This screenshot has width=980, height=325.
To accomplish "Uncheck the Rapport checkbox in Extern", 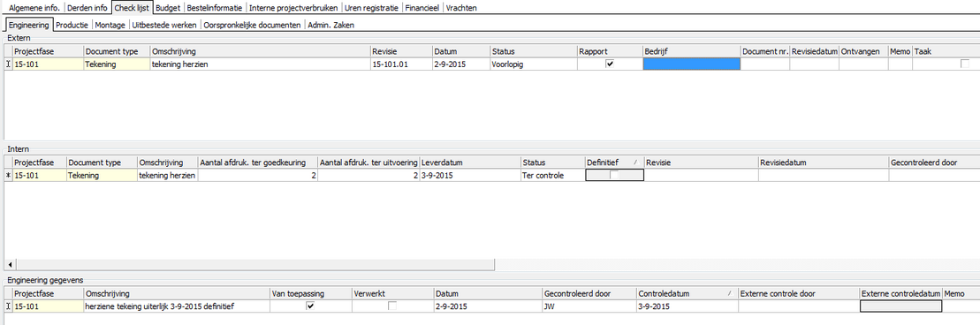I will [610, 64].
